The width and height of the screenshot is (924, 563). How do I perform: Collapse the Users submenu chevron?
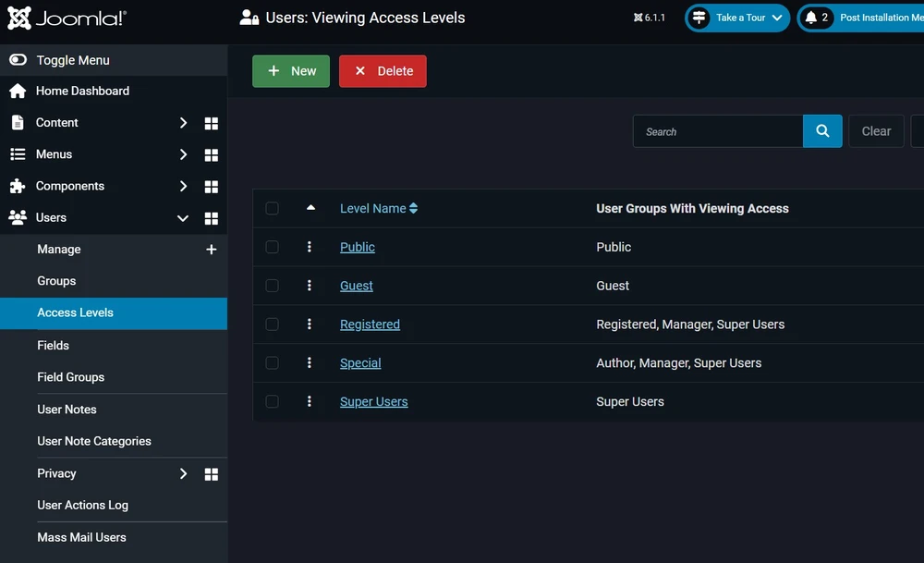click(183, 218)
